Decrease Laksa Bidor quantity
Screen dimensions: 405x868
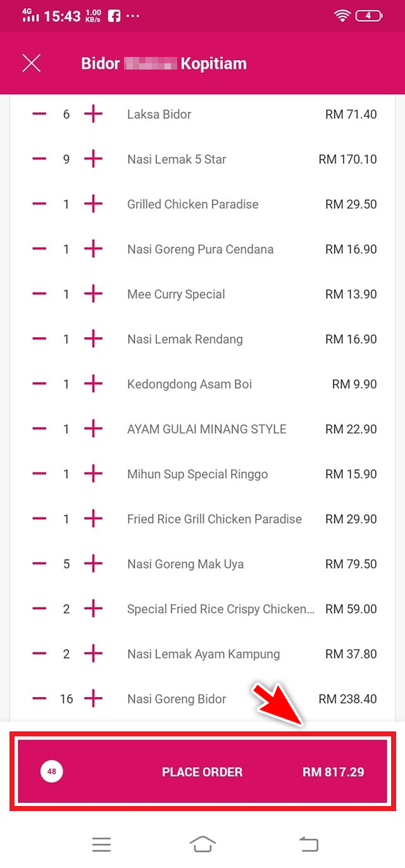[x=39, y=115]
